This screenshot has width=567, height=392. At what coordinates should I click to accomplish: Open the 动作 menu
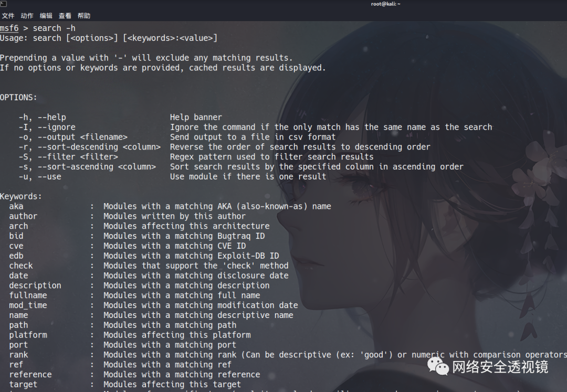click(27, 16)
